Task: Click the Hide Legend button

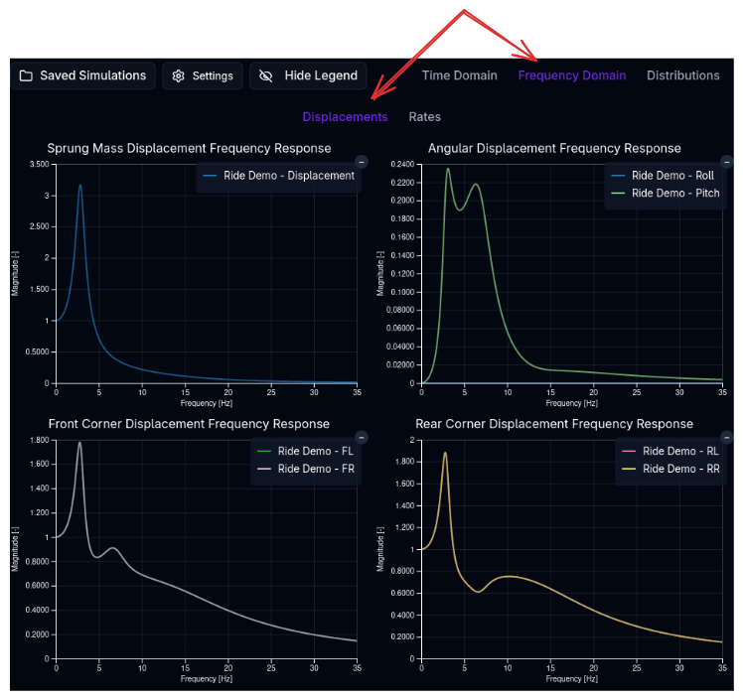Action: 308,75
